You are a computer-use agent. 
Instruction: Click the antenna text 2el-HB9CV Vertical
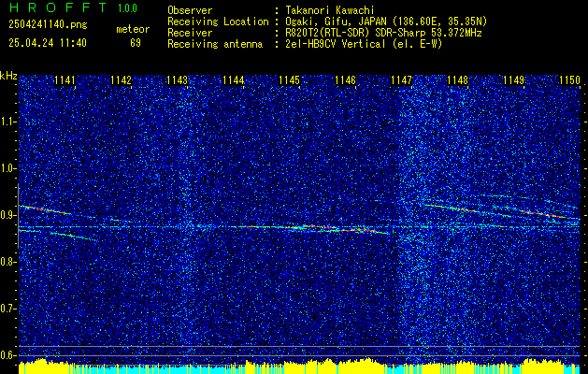336,44
